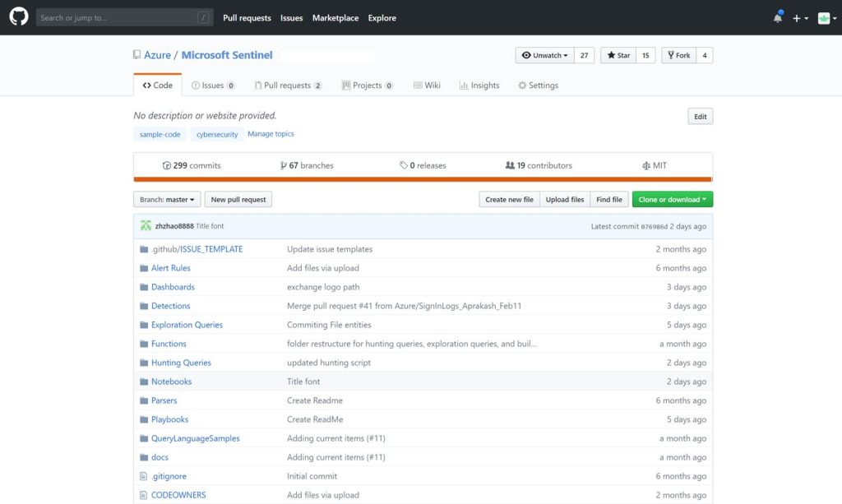Click the zhzhao8888 avatar icon
842x504 pixels.
[x=146, y=225]
